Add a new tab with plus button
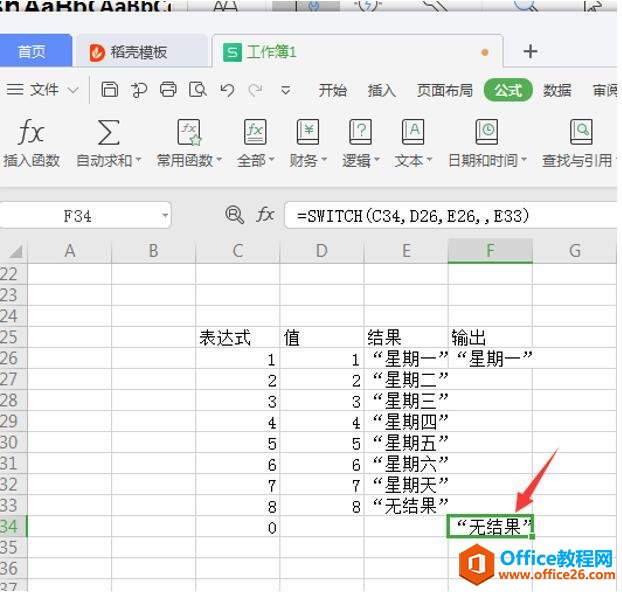This screenshot has height=592, width=622. point(530,52)
